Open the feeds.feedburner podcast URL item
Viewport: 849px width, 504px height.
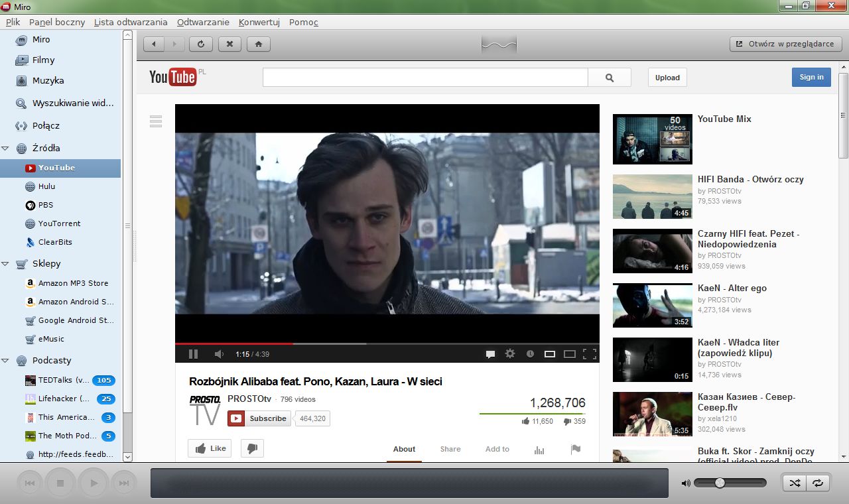(x=60, y=455)
